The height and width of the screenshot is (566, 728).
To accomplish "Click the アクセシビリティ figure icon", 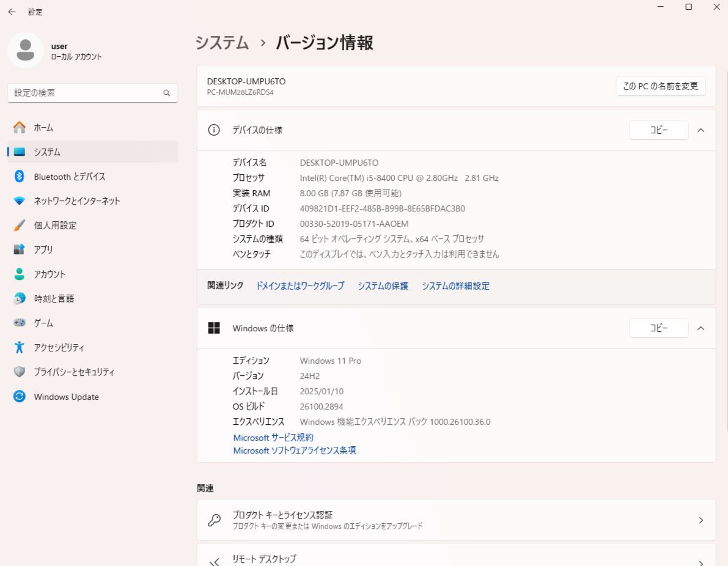I will 20,347.
